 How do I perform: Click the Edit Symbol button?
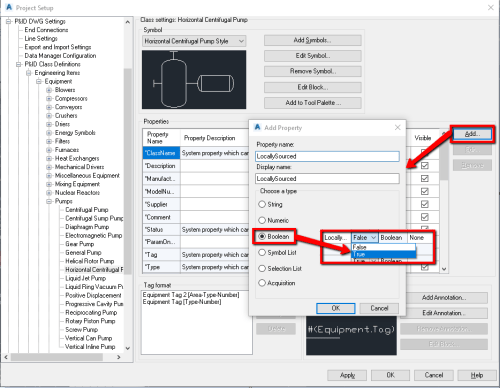click(313, 56)
